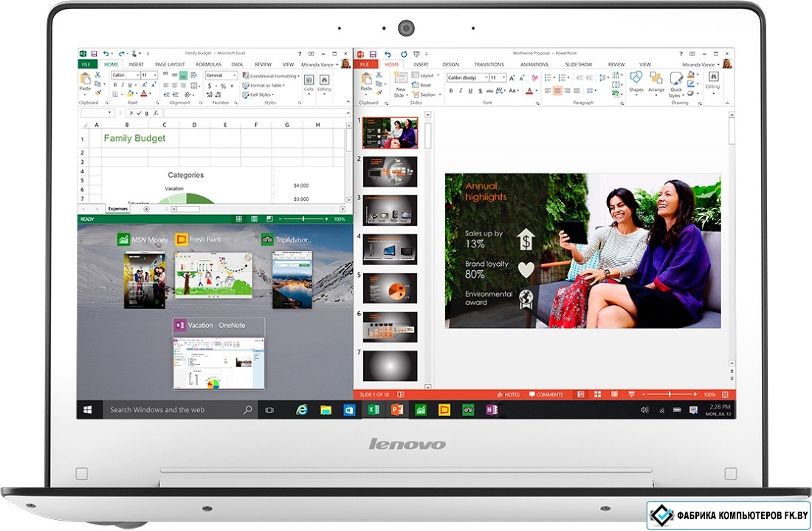Add new sheet with plus button in Excel
812x531 pixels.
click(x=147, y=209)
